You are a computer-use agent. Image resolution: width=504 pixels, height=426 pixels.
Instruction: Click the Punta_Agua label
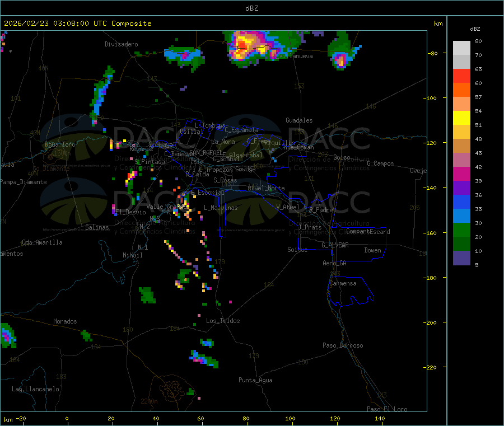[255, 380]
